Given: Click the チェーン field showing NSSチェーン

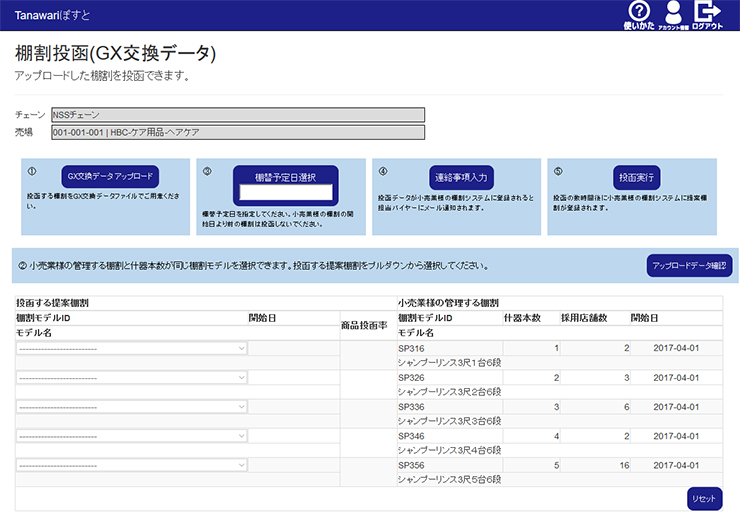Looking at the screenshot, I should pyautogui.click(x=237, y=114).
